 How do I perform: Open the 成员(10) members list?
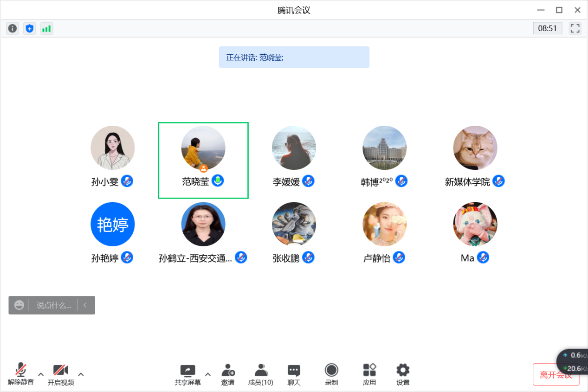(x=261, y=374)
